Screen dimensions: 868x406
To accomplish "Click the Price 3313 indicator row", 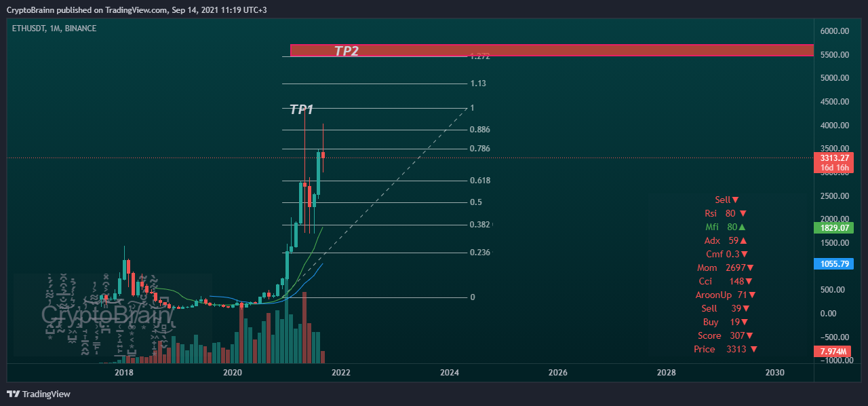I will coord(726,349).
